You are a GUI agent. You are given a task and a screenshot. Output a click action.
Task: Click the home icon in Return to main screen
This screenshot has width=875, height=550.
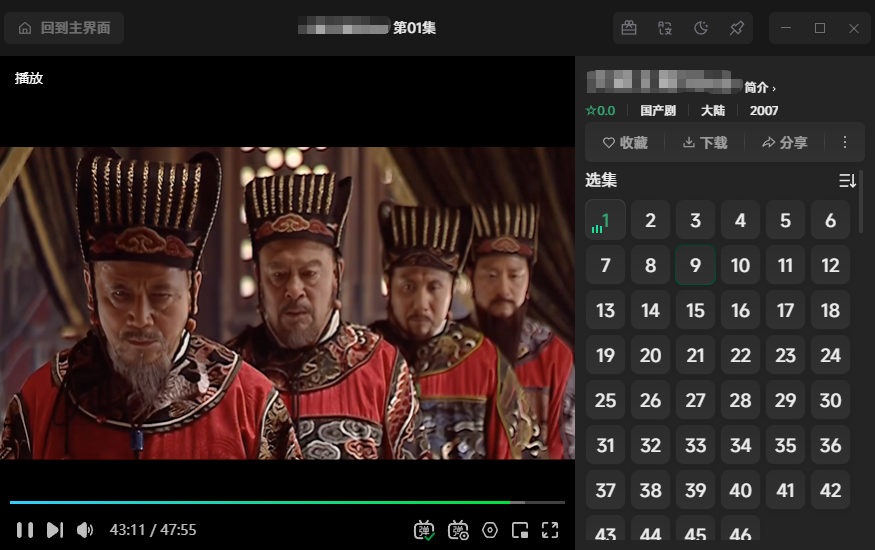click(x=25, y=28)
